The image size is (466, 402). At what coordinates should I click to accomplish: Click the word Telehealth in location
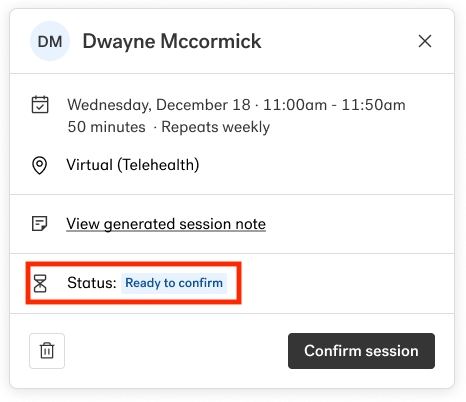pyautogui.click(x=158, y=165)
